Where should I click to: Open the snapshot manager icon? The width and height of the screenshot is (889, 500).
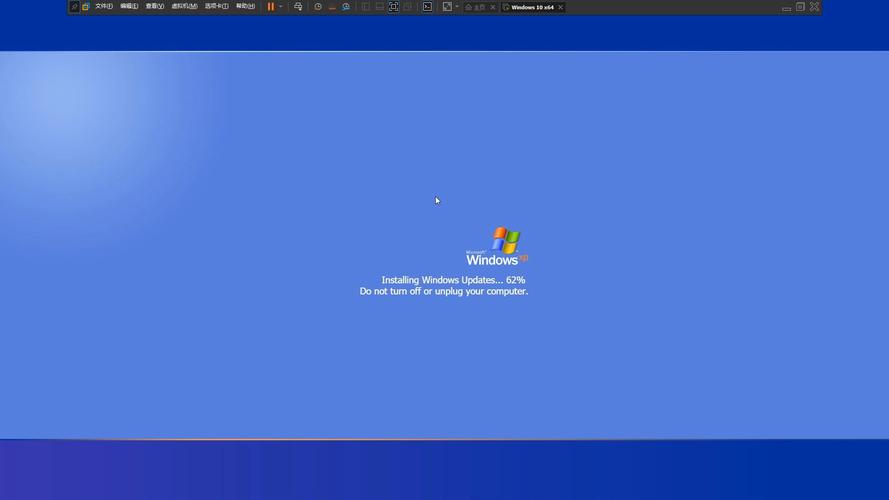346,7
